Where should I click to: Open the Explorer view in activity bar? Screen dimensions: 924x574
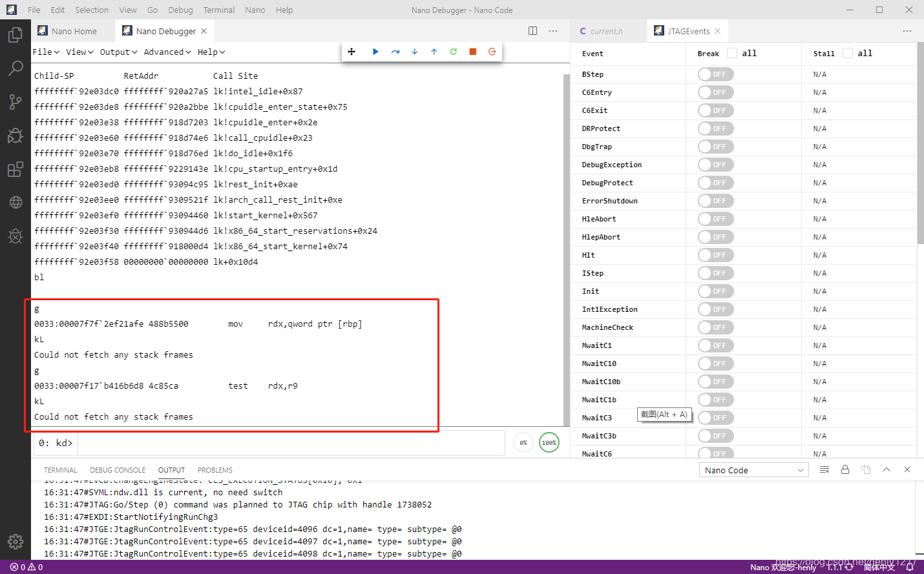pyautogui.click(x=16, y=34)
